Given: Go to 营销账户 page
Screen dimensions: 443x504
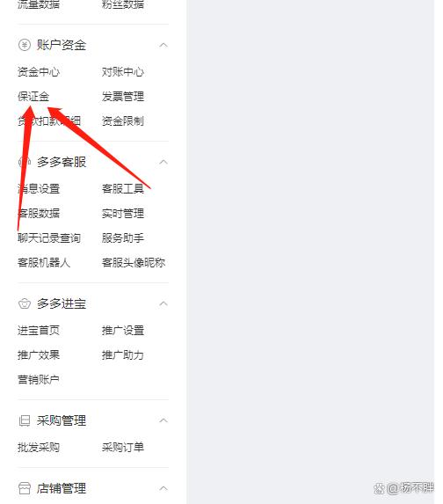Looking at the screenshot, I should point(39,380).
